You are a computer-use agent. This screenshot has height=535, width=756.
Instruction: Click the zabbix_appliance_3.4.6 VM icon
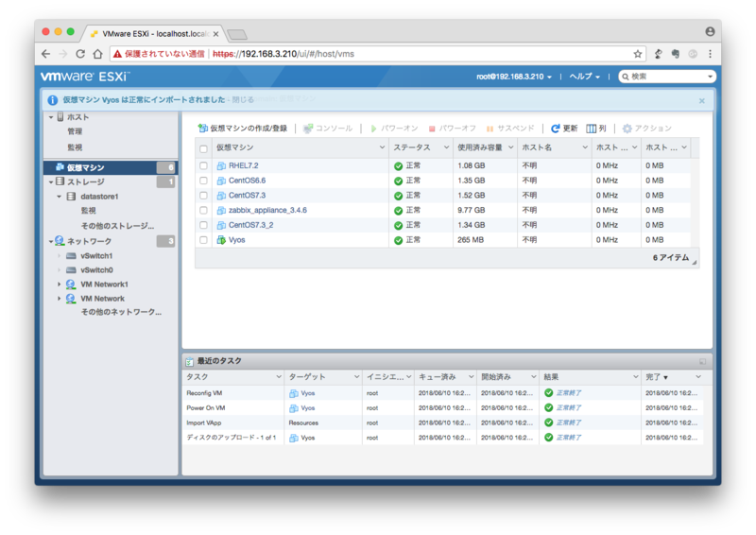[221, 211]
